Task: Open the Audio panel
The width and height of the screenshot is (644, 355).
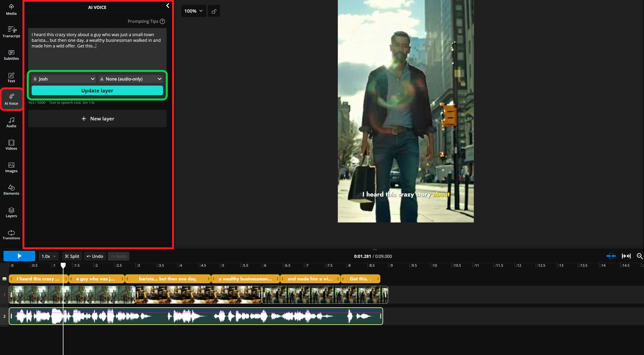Action: click(x=11, y=122)
